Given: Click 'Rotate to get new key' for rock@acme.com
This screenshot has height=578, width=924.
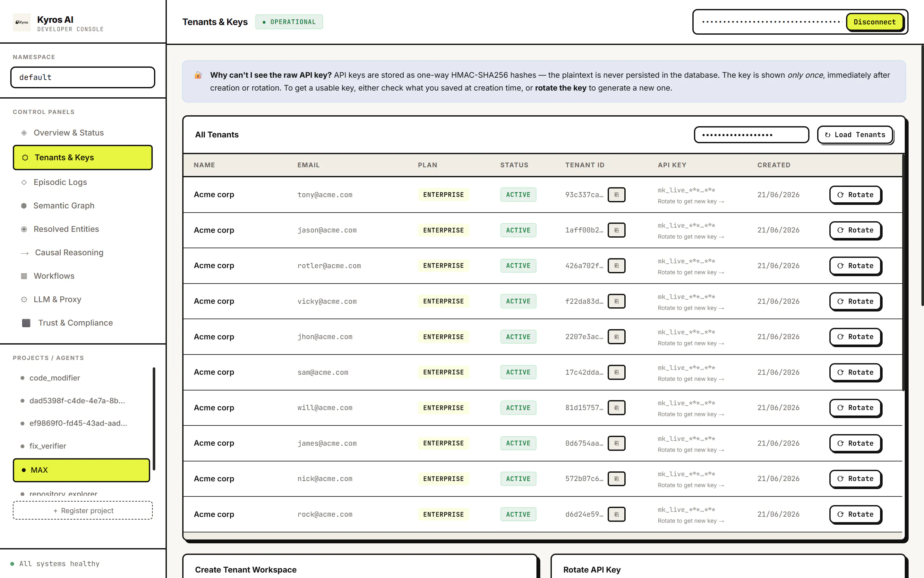Looking at the screenshot, I should (x=690, y=521).
